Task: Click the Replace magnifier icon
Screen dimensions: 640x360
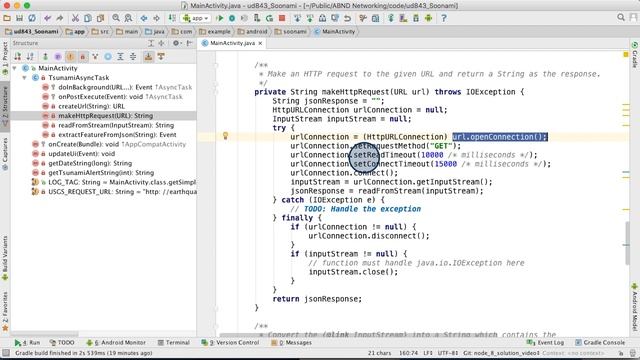Action: (x=128, y=18)
